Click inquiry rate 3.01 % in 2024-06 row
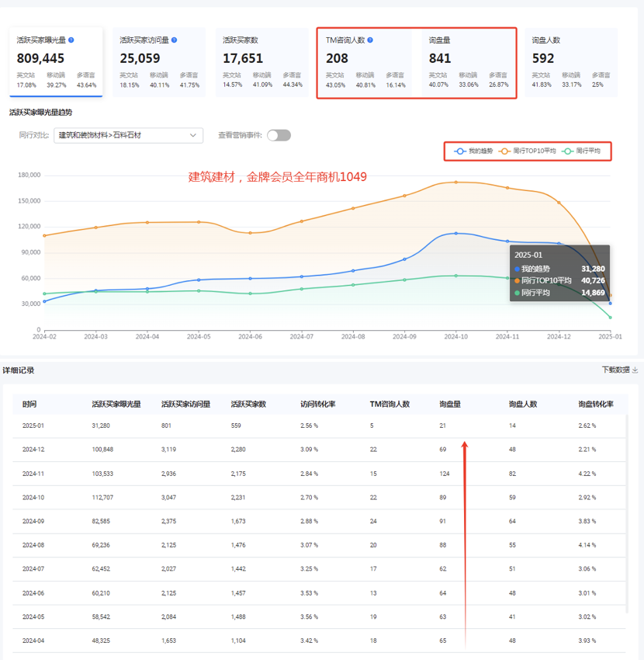 [587, 593]
